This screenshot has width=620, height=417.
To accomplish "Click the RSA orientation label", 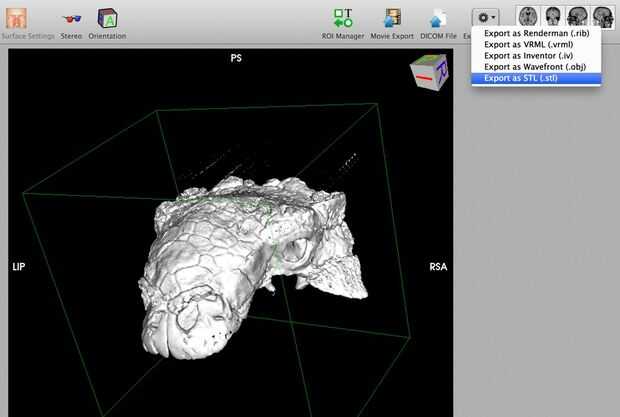I will [438, 267].
